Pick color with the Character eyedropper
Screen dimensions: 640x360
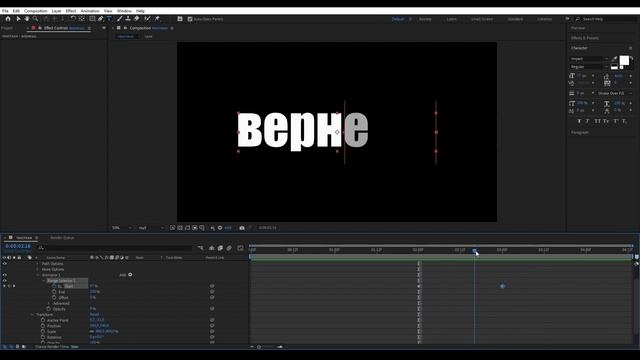coord(615,59)
